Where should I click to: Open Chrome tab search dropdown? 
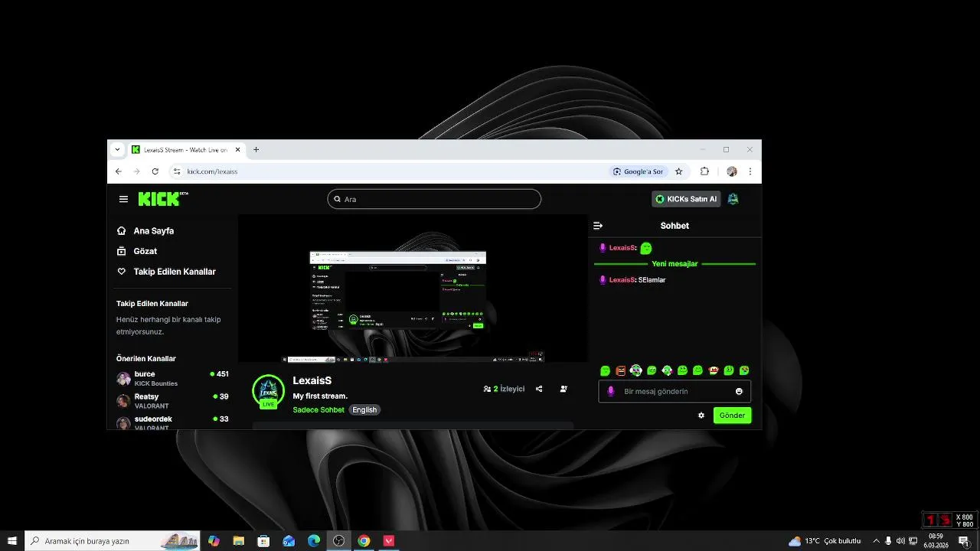[117, 150]
